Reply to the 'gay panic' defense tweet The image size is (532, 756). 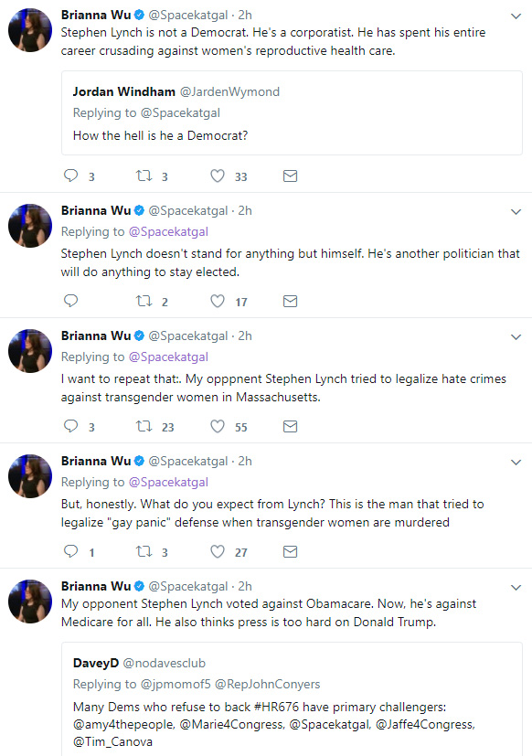71,551
